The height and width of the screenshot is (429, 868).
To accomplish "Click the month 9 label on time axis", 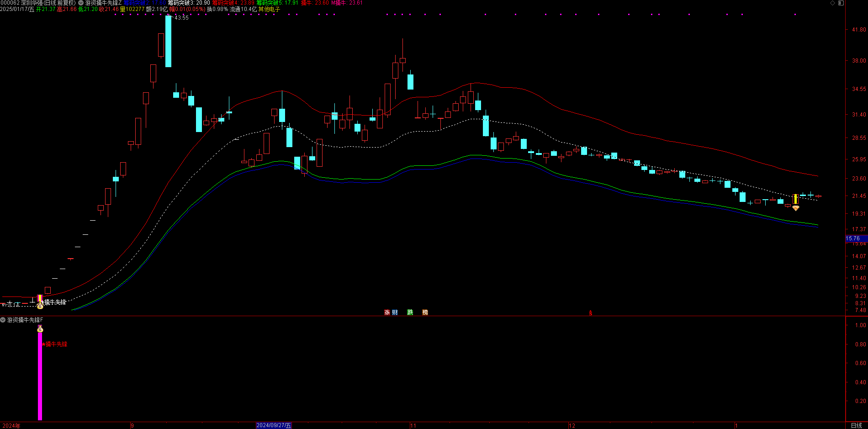I will coord(132,426).
